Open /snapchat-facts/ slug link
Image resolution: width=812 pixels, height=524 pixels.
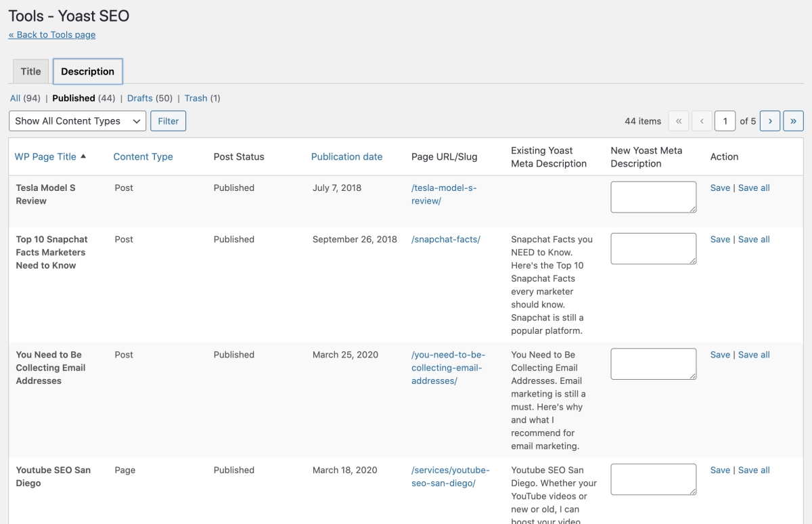[x=446, y=240]
